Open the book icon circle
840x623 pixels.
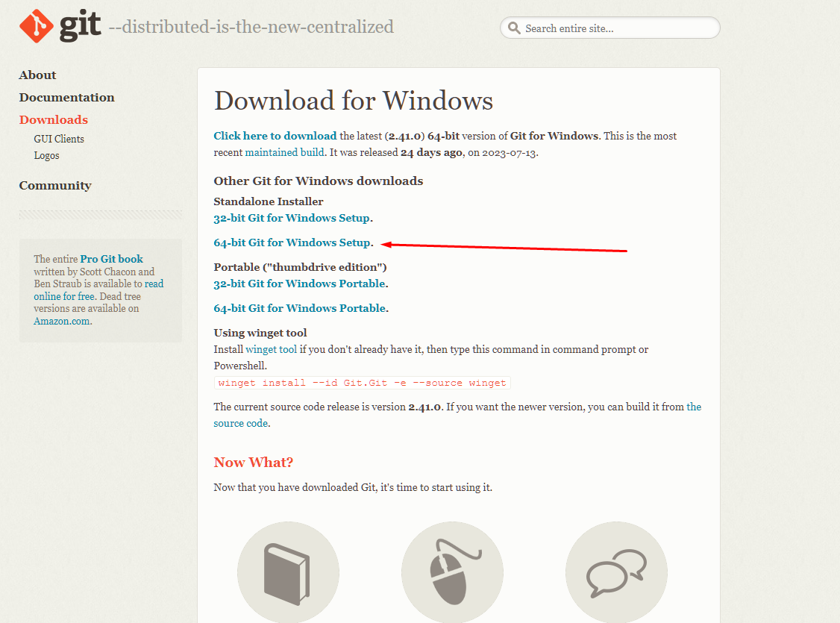[x=288, y=572]
